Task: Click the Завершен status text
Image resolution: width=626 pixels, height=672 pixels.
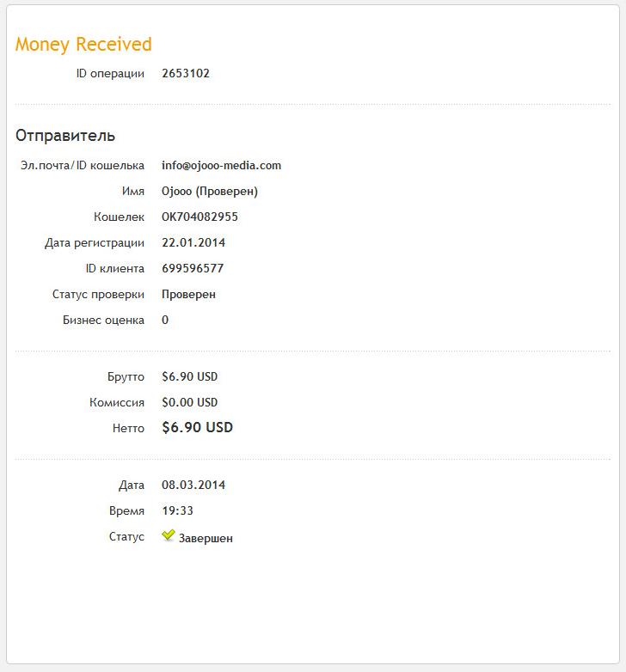Action: point(206,539)
